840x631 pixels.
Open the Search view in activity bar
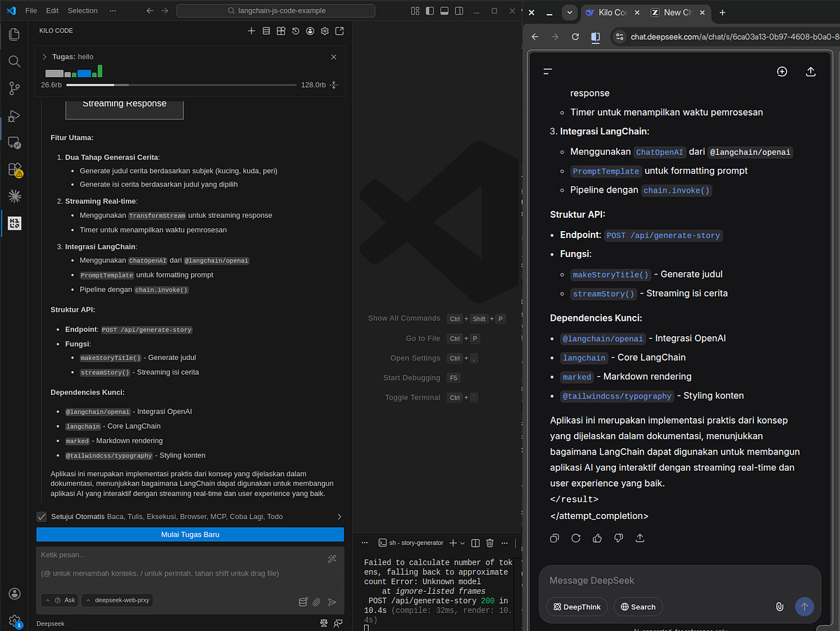pyautogui.click(x=14, y=62)
